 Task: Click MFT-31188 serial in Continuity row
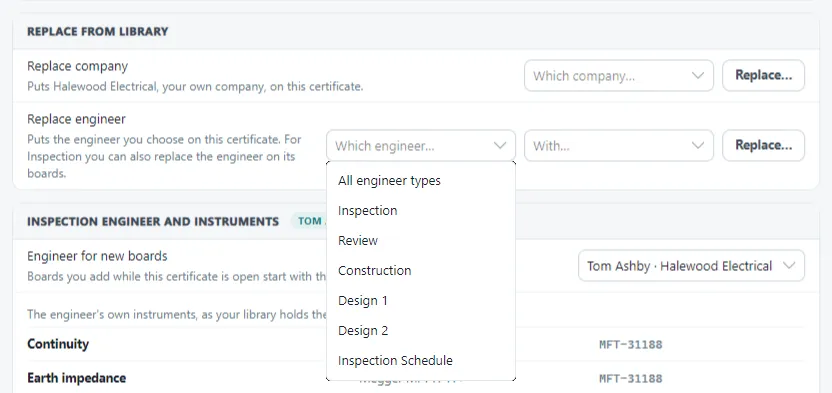click(630, 345)
